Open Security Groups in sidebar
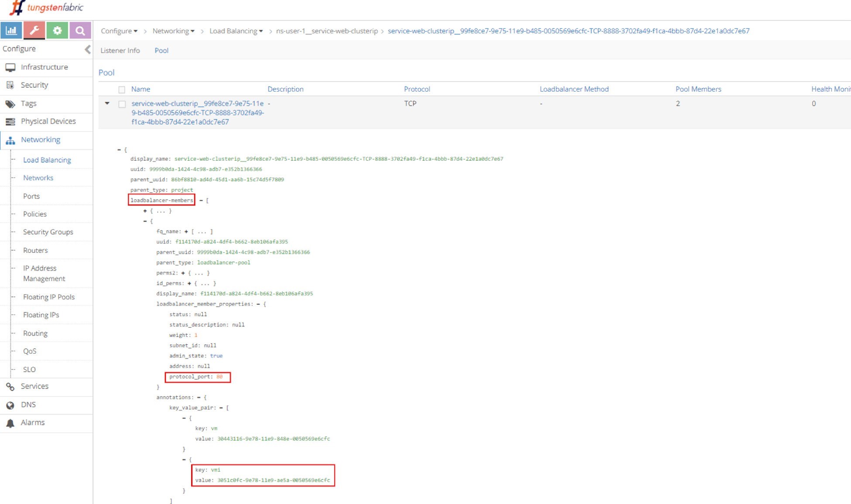 coord(48,232)
